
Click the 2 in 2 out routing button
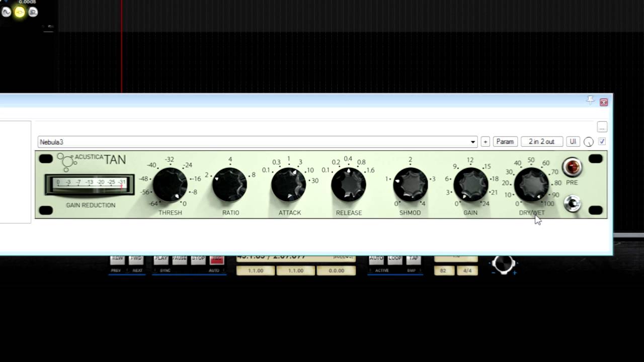point(541,142)
